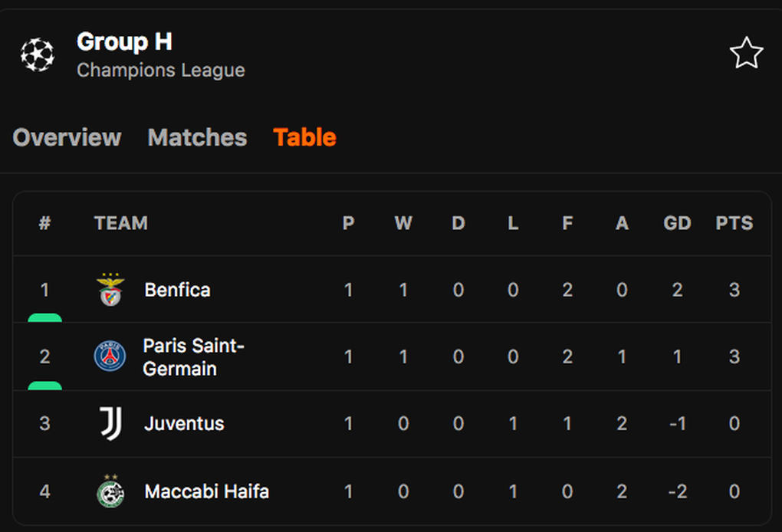Click the GD column header
This screenshot has height=532, width=782.
(x=677, y=223)
